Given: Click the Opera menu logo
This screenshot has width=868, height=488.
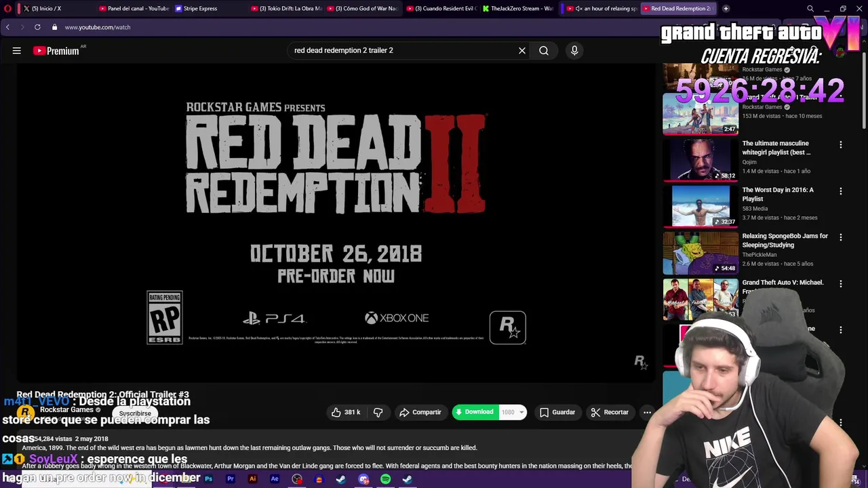Looking at the screenshot, I should tap(7, 8).
